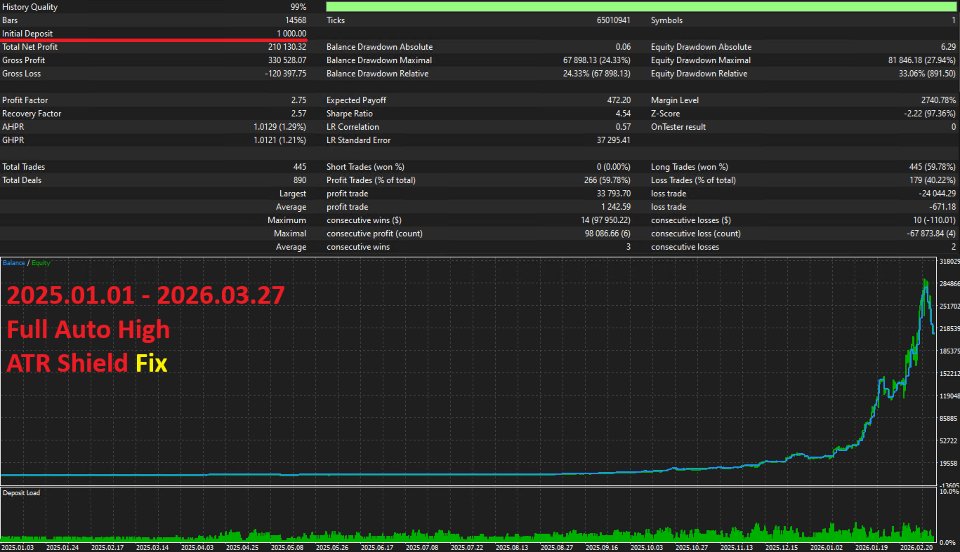Click the Initial Deposit value 1 000.00

point(291,34)
